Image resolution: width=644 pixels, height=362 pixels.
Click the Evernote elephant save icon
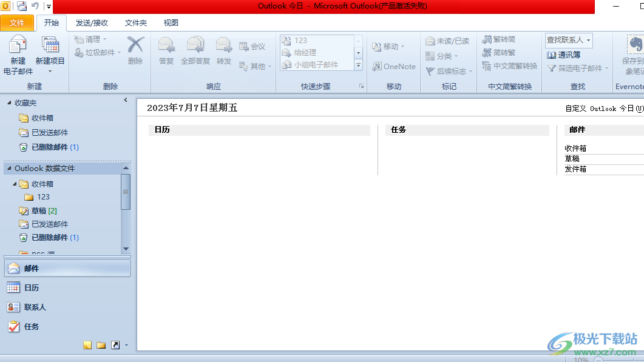[x=635, y=44]
